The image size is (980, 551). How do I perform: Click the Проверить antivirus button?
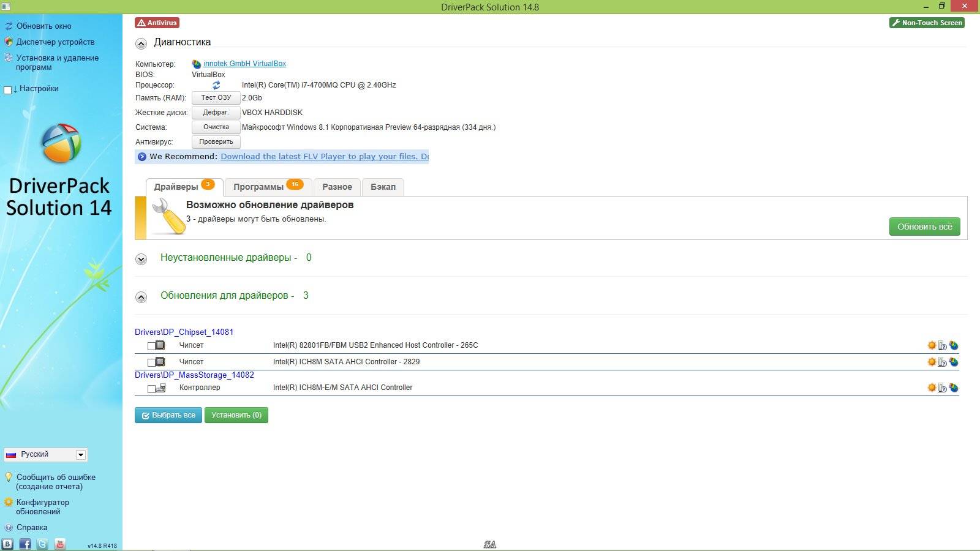click(216, 142)
